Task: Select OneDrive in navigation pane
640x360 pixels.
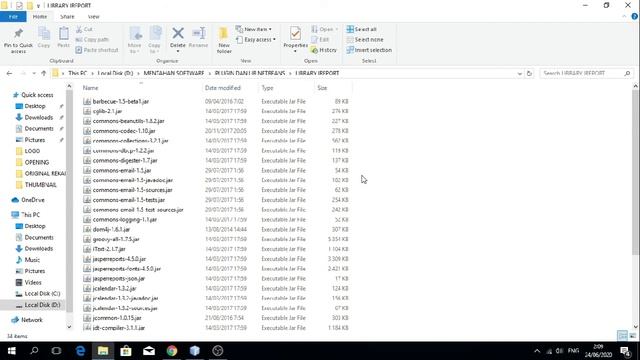Action: tap(28, 200)
